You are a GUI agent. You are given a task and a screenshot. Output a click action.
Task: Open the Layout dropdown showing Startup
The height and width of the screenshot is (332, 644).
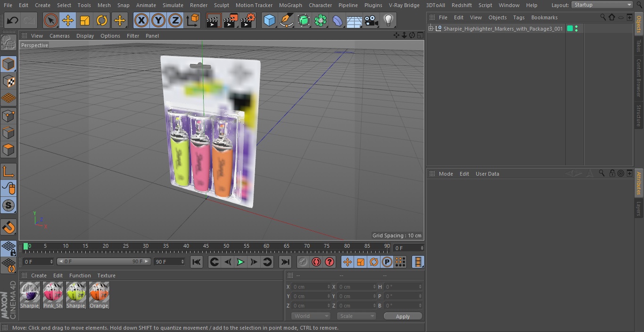pos(602,5)
